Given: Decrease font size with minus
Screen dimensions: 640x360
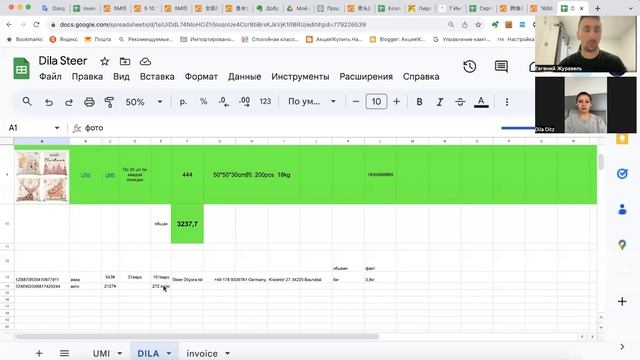Looking at the screenshot, I should (356, 102).
